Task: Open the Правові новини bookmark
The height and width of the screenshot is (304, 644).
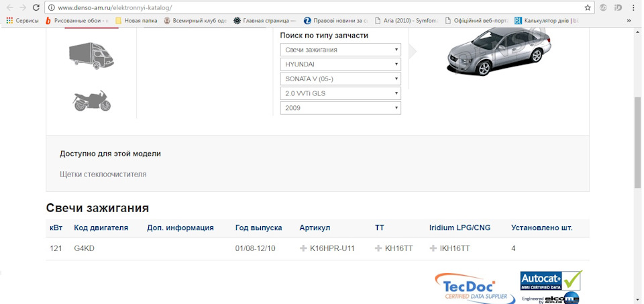Action: 335,20
